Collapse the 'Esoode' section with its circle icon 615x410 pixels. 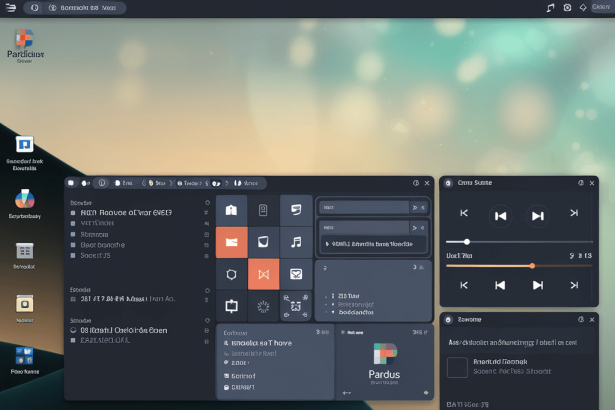click(207, 290)
